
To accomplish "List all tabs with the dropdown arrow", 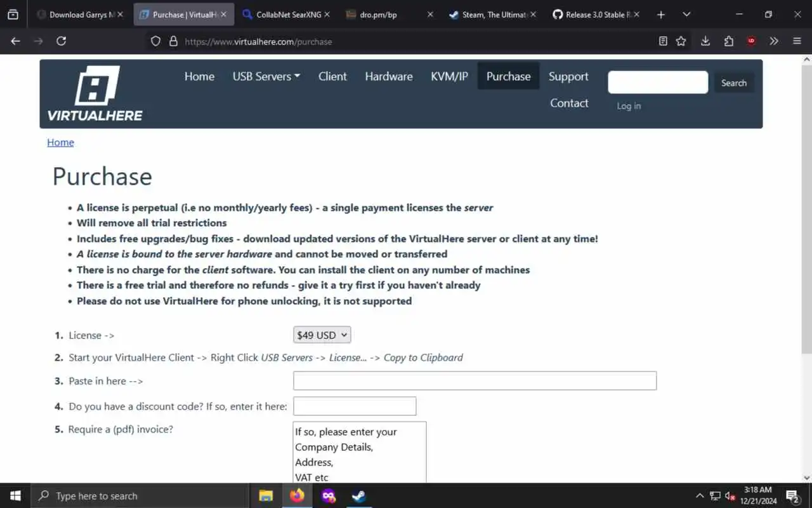I will [686, 14].
